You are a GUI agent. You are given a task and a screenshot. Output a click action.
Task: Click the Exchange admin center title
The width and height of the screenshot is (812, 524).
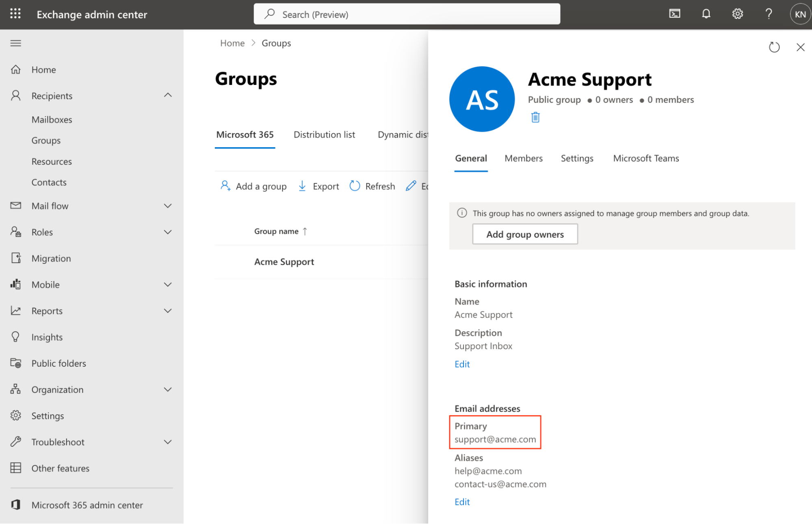click(x=92, y=15)
